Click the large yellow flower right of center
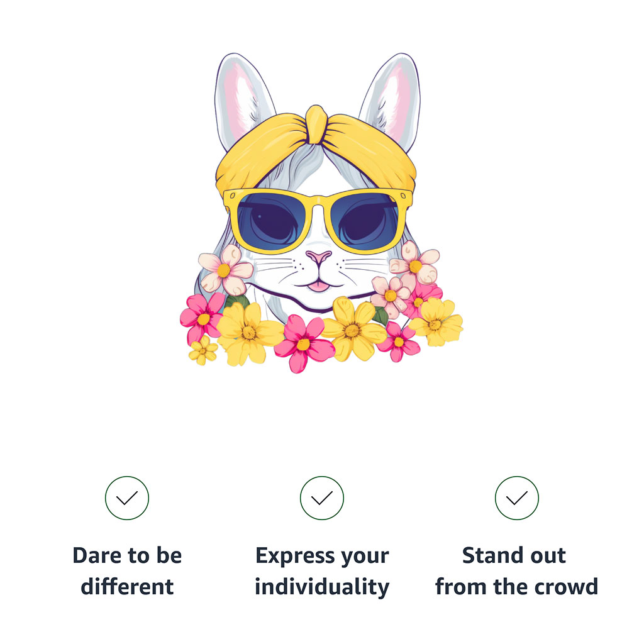Image resolution: width=644 pixels, height=644 pixels. pos(353,330)
